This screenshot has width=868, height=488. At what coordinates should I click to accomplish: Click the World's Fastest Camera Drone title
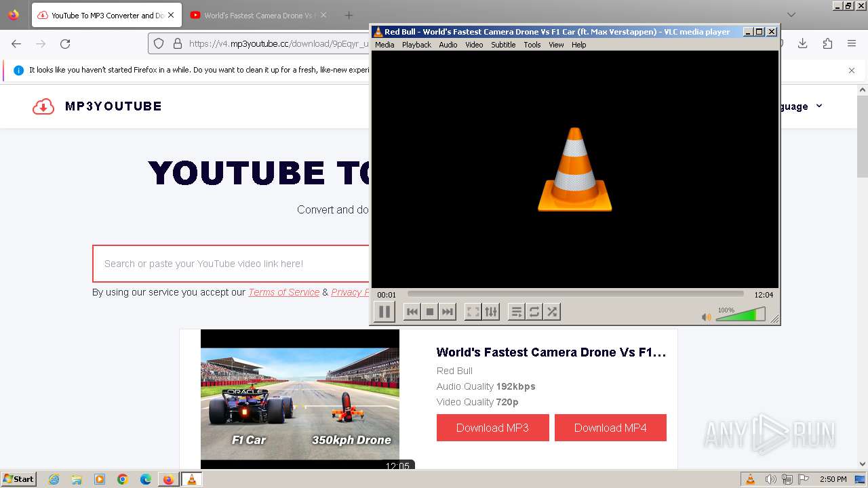point(551,352)
